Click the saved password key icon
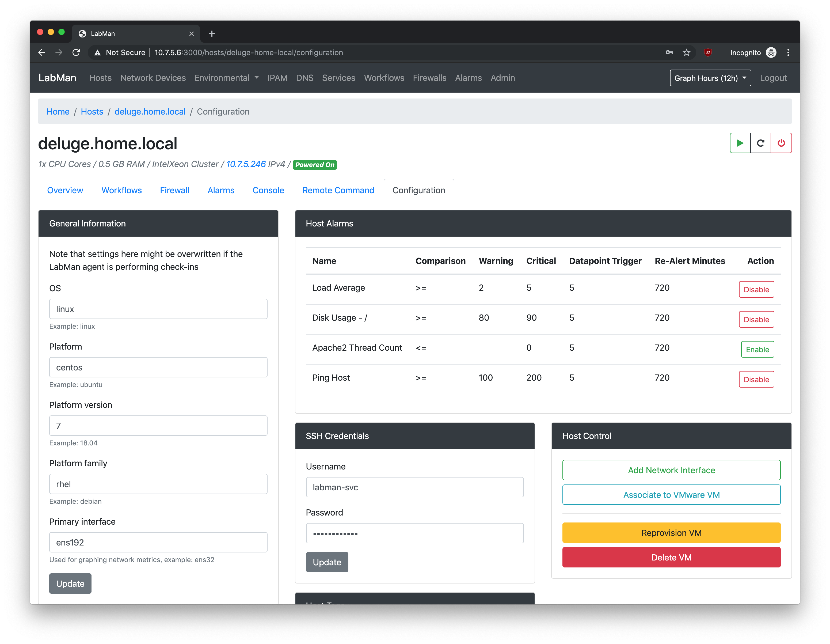Image resolution: width=830 pixels, height=644 pixels. coord(669,52)
